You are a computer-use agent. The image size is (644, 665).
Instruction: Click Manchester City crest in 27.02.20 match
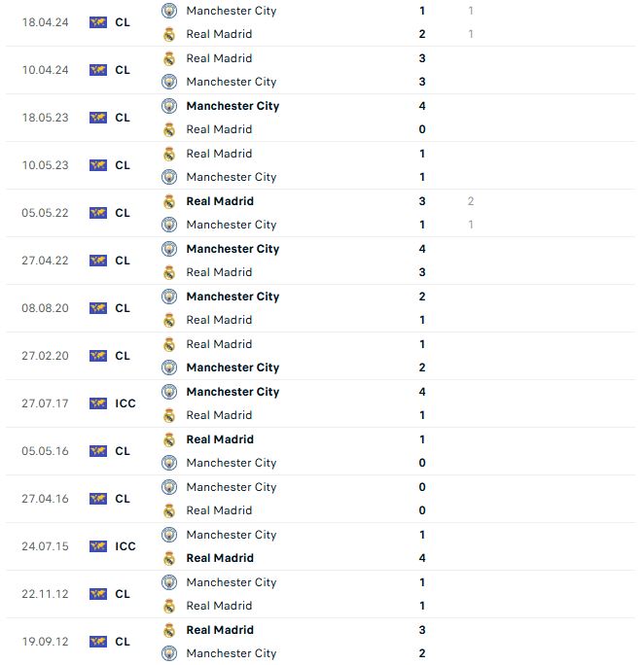click(169, 367)
